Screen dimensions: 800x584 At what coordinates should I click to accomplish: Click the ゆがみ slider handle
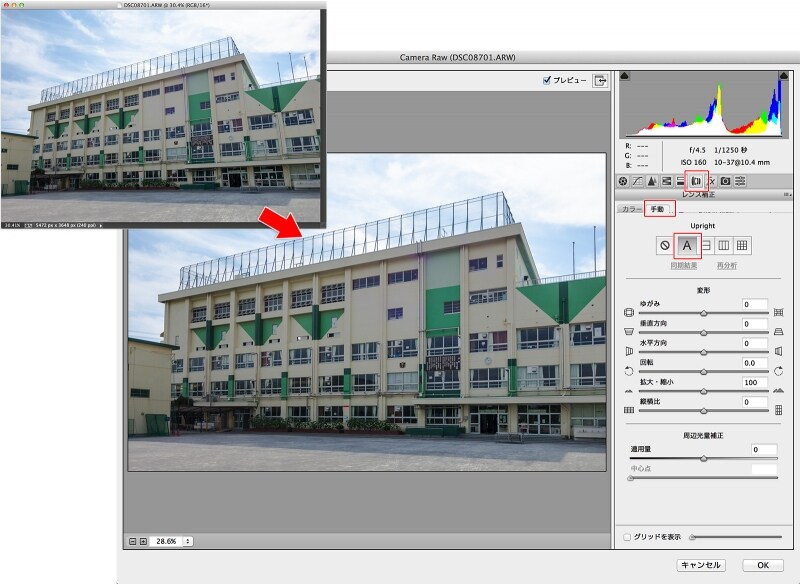pyautogui.click(x=704, y=313)
